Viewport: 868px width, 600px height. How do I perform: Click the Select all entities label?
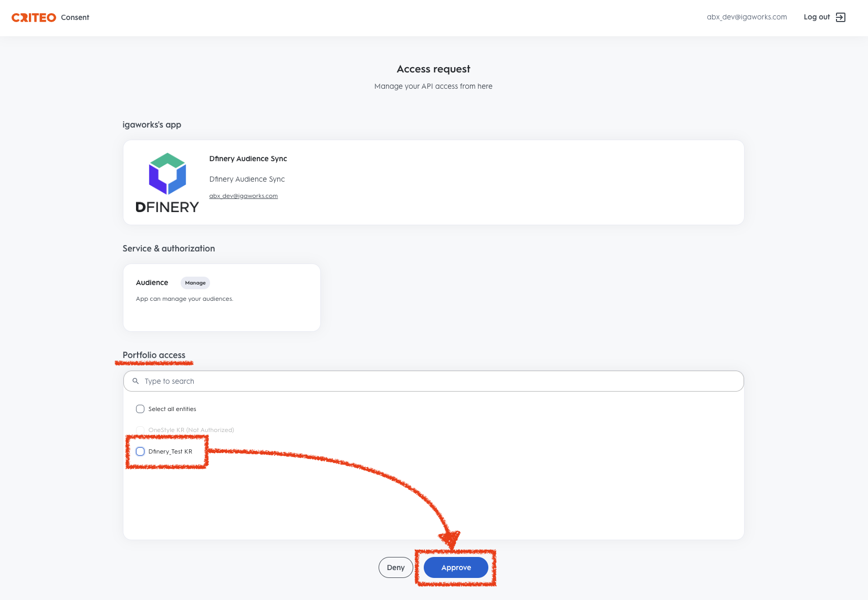pyautogui.click(x=172, y=409)
